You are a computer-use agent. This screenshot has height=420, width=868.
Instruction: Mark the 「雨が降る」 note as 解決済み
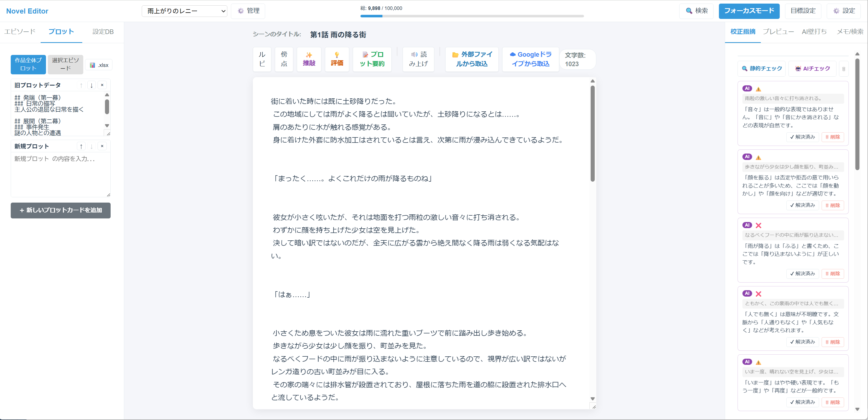[x=802, y=274]
